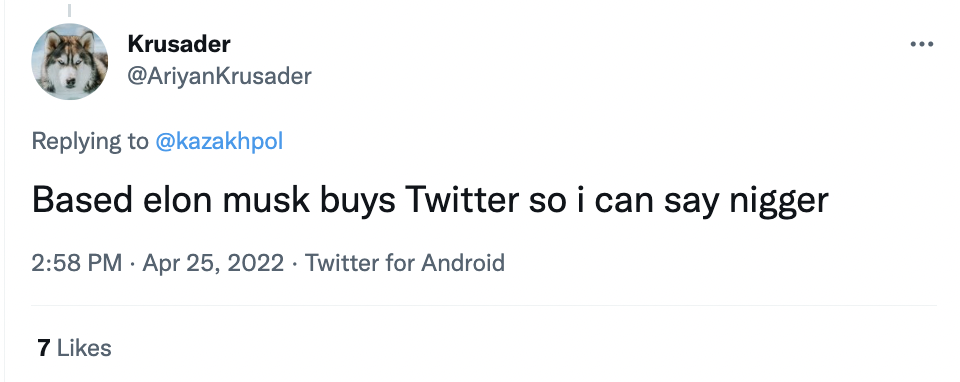Open the @kazakhpol mention link
The width and height of the screenshot is (960, 382).
pyautogui.click(x=219, y=141)
